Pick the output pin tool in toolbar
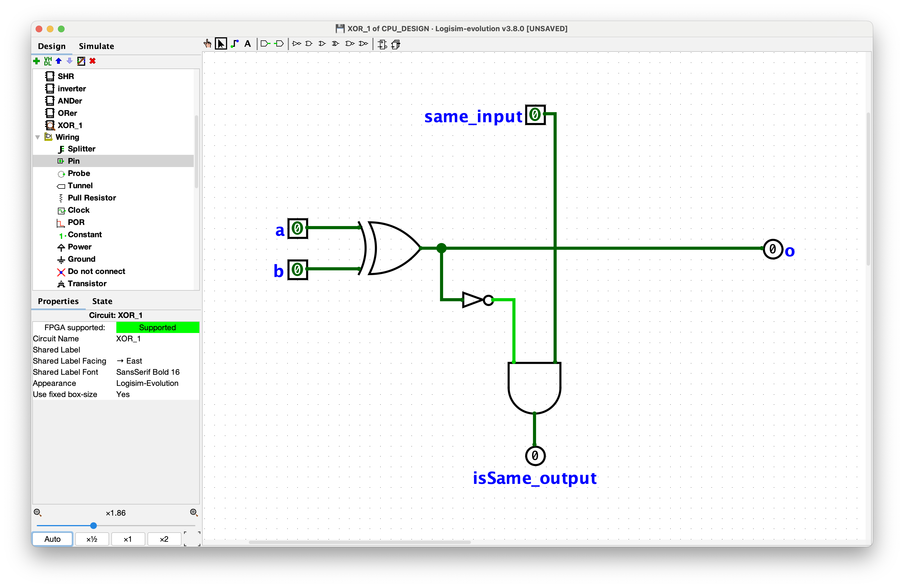Screen dimensions: 904x588 279,44
